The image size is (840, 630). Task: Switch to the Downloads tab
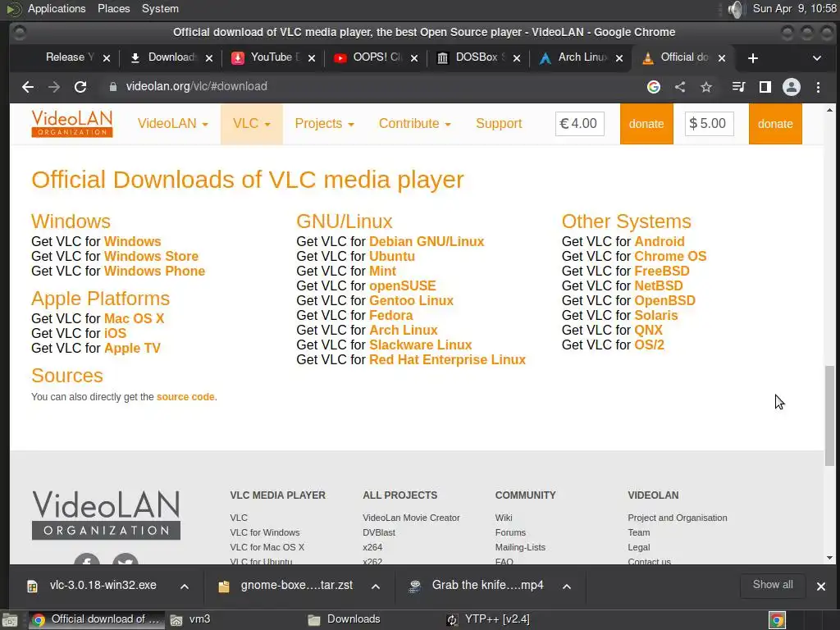(171, 57)
